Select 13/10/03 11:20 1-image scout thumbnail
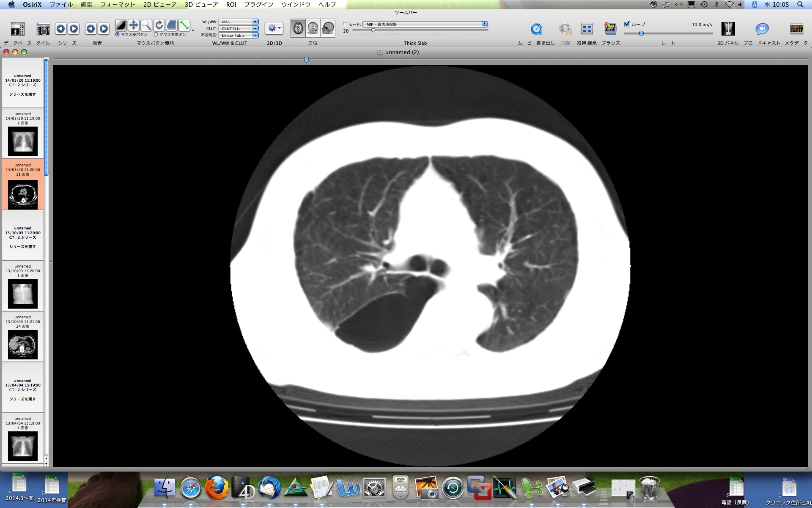The image size is (812, 508). [23, 293]
